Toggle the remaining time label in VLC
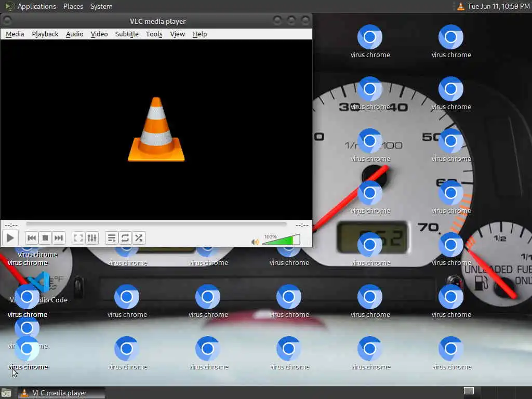The image size is (532, 399). tap(302, 224)
